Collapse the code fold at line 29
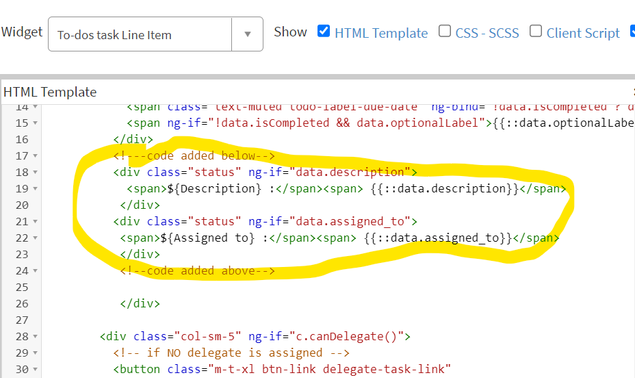The image size is (635, 378). pyautogui.click(x=35, y=353)
